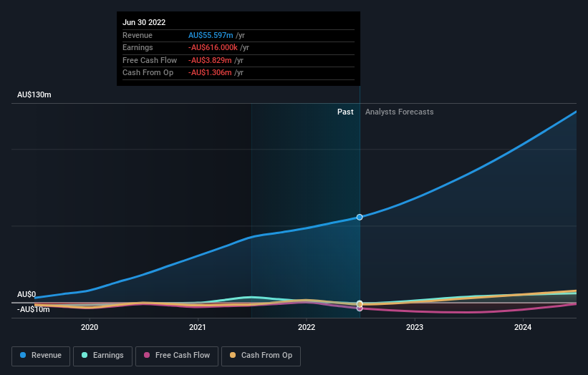Select the Revenue data point on Jun 30 2022
Screen dimensions: 588x375
click(360, 217)
